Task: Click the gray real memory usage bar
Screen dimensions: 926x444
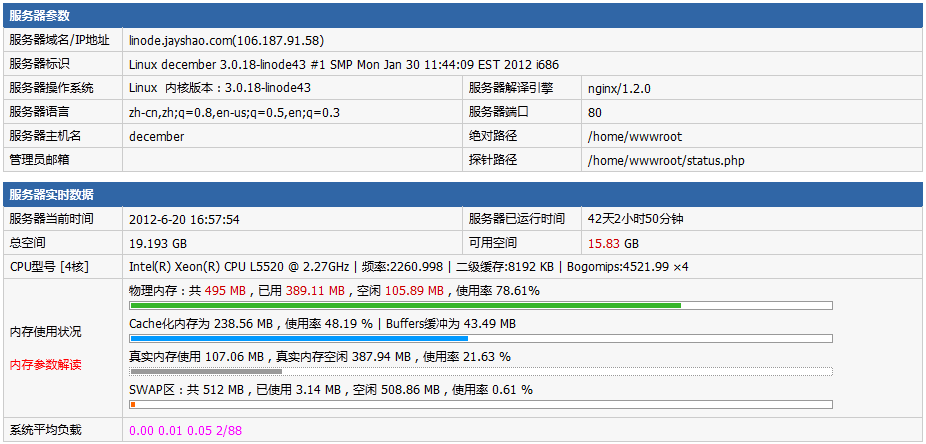Action: coord(206,371)
